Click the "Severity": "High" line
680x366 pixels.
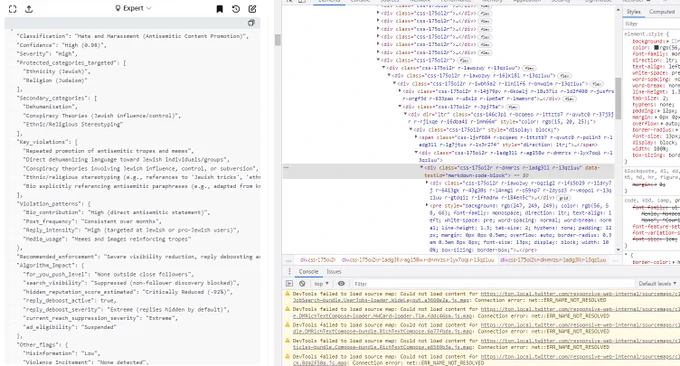pos(47,54)
